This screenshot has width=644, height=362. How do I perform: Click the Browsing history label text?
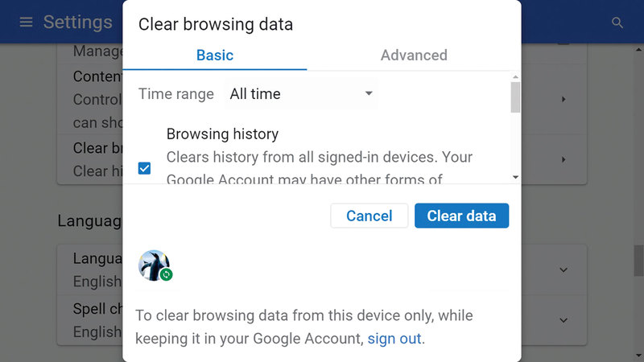click(222, 134)
